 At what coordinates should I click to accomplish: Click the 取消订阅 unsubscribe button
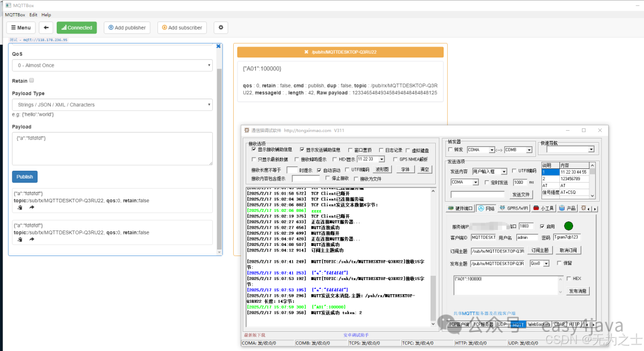(568, 250)
